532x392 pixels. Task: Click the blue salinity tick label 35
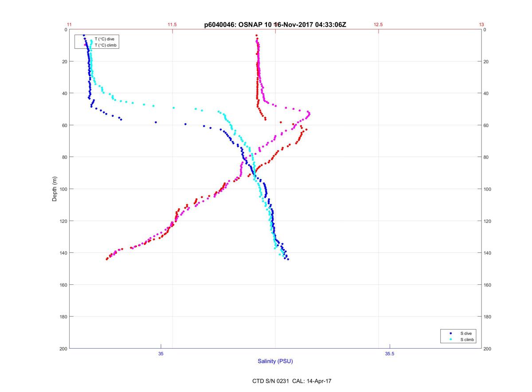click(161, 353)
